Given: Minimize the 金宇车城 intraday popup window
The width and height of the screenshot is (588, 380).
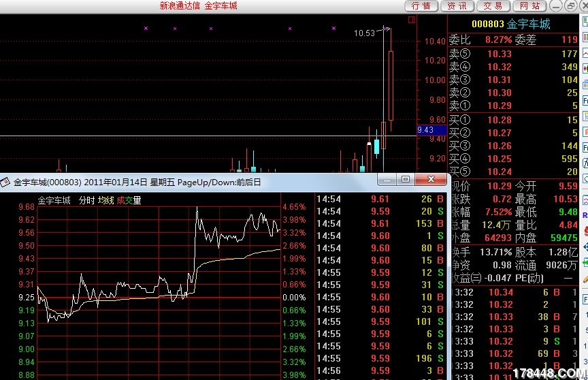Looking at the screenshot, I should [x=387, y=179].
